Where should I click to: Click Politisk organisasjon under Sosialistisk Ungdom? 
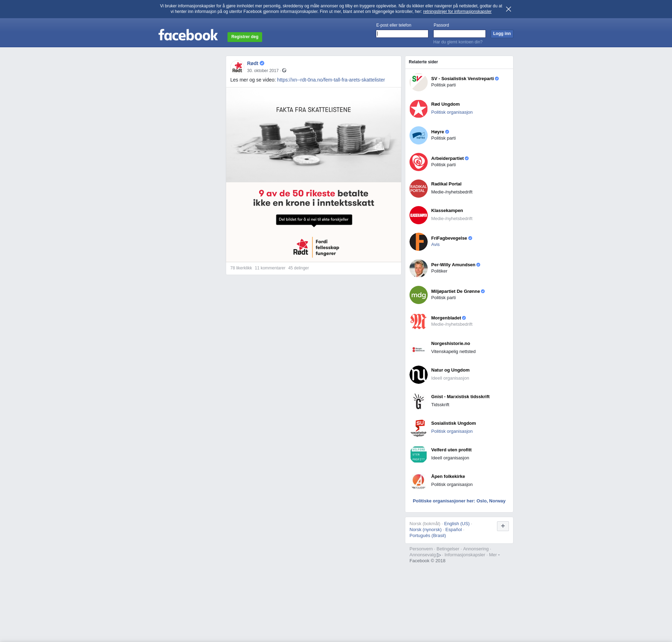click(x=452, y=431)
